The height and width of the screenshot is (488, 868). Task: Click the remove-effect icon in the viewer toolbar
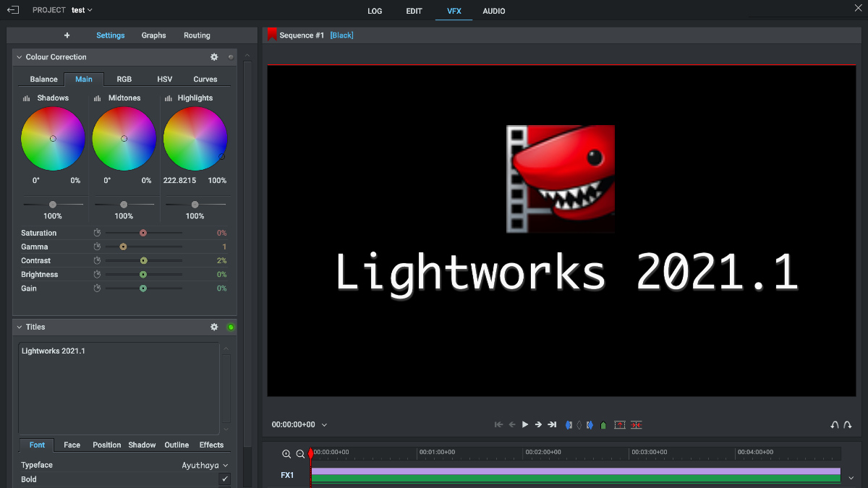(x=636, y=425)
